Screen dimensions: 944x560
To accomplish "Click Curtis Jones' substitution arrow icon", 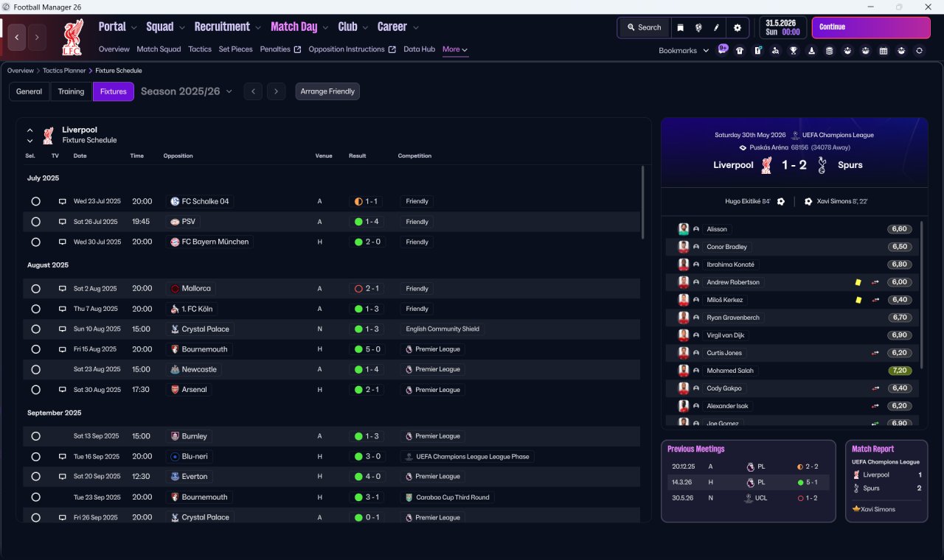I will (x=875, y=353).
